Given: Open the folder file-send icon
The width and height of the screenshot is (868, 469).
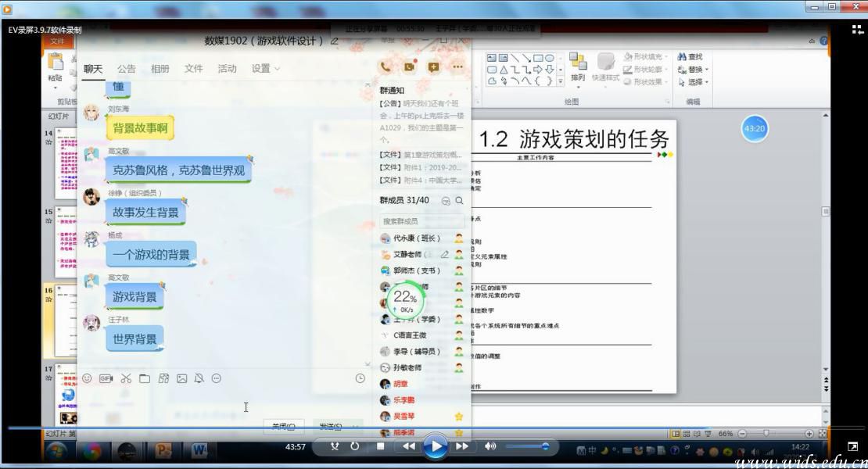Looking at the screenshot, I should (x=145, y=378).
